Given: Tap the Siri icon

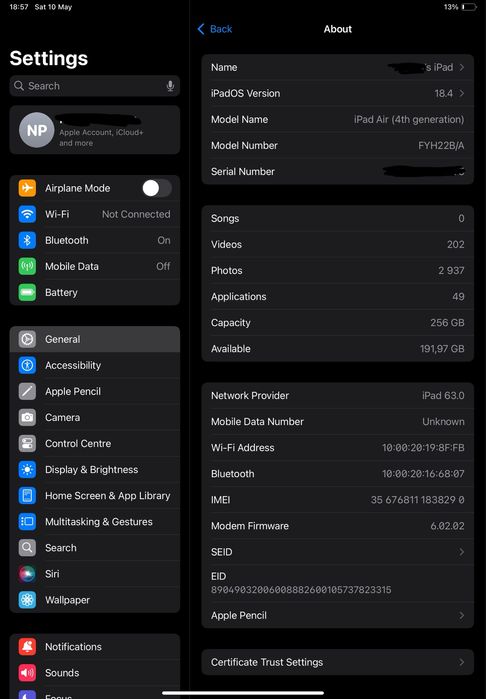Looking at the screenshot, I should coord(27,574).
